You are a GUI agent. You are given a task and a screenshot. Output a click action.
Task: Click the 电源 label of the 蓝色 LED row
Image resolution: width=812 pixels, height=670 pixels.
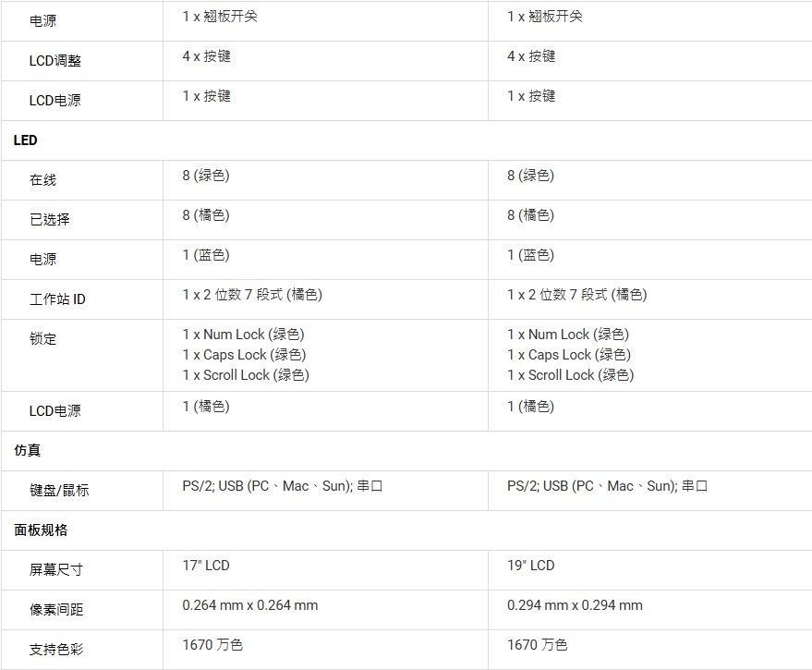coord(42,260)
